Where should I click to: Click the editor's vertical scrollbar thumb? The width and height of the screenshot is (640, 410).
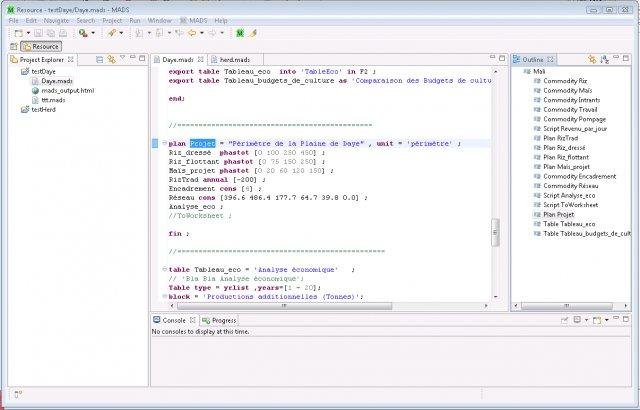[x=494, y=232]
